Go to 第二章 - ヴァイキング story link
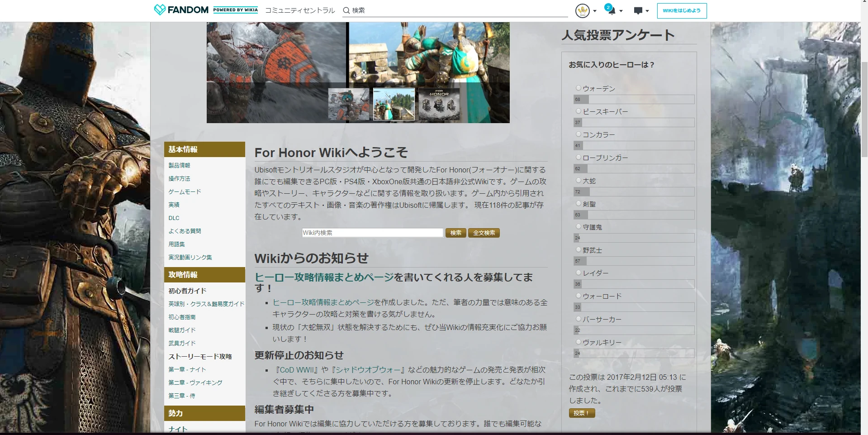The height and width of the screenshot is (435, 868). (x=195, y=382)
